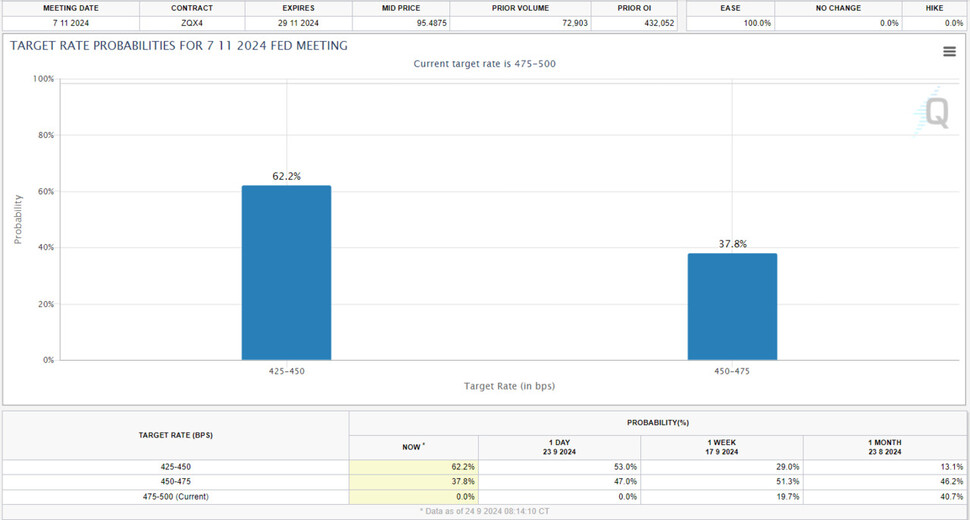This screenshot has width=970, height=520.
Task: Select the 1 WEEK 17 9 2024 column header
Action: point(721,447)
